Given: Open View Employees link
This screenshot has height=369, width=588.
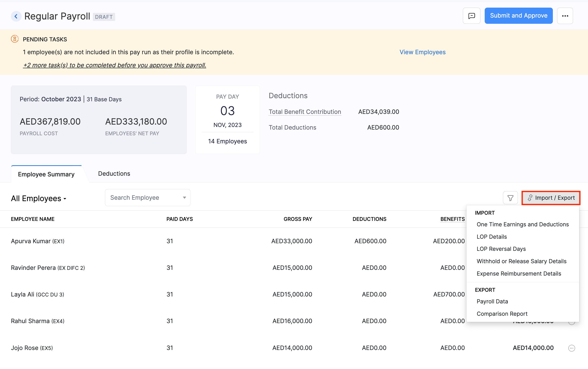Looking at the screenshot, I should [422, 52].
